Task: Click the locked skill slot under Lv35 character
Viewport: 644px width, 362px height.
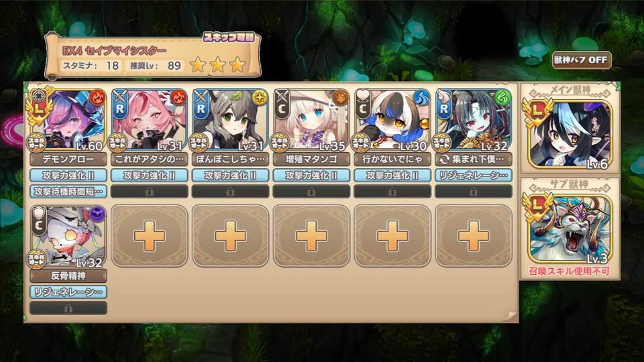Action: [311, 192]
